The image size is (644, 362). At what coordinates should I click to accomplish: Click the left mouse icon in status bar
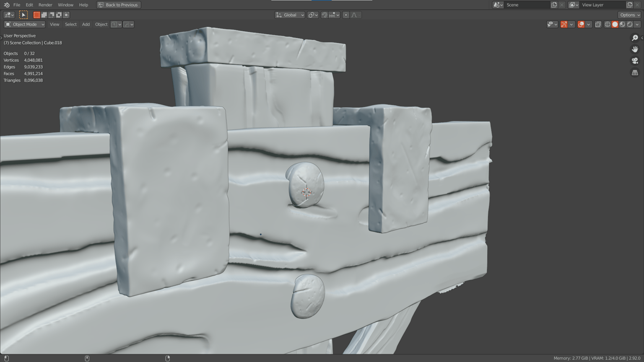click(6, 358)
